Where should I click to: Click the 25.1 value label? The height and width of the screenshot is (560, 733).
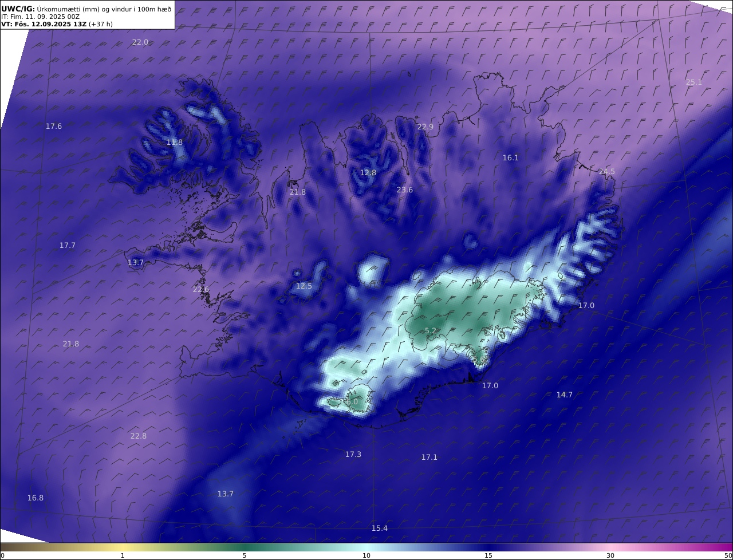point(693,82)
